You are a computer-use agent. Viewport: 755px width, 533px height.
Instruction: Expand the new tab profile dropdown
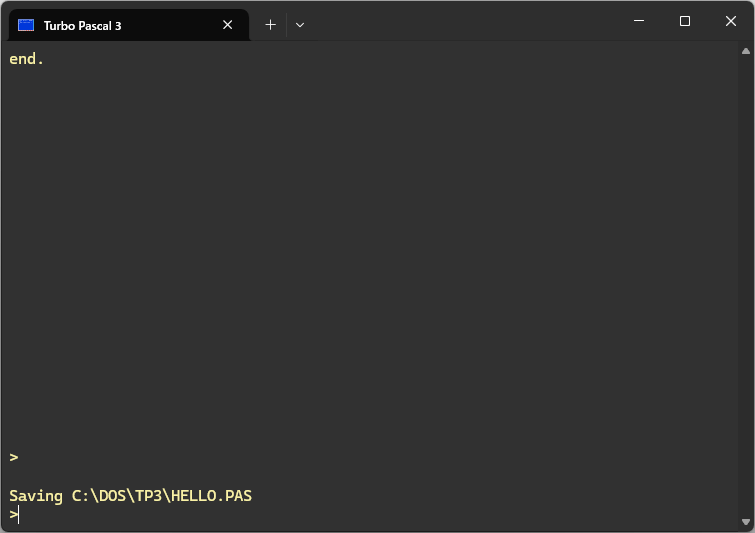(300, 25)
